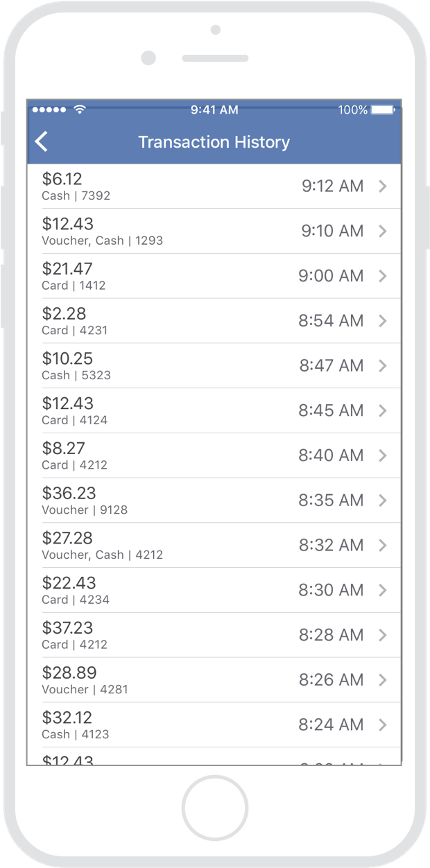Tap the back arrow in header
This screenshot has height=868, width=430.
(42, 142)
